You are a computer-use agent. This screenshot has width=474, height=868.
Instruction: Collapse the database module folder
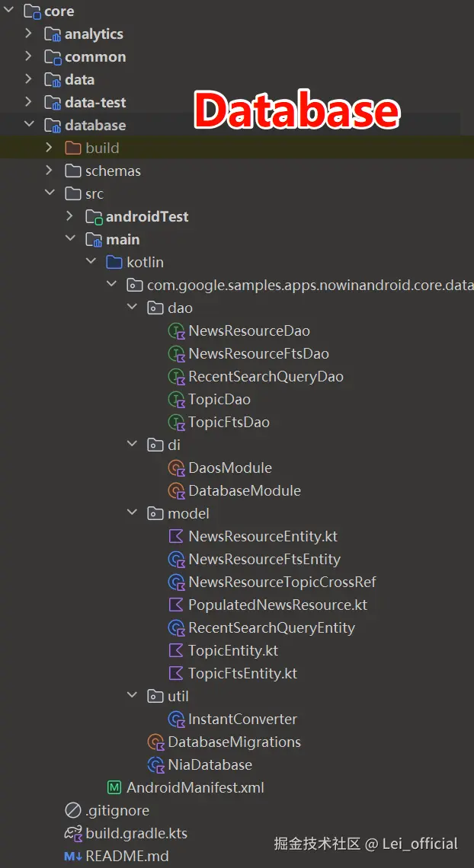click(29, 125)
